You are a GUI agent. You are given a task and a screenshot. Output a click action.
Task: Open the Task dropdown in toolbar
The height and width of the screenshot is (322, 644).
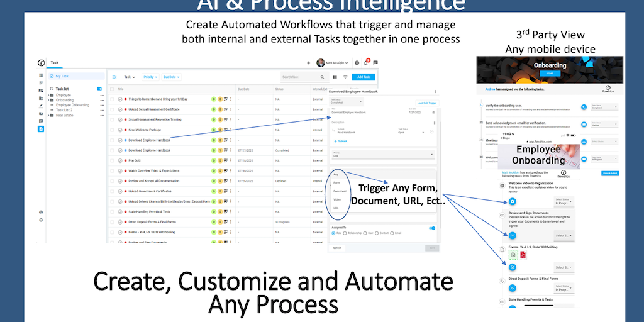tap(130, 77)
